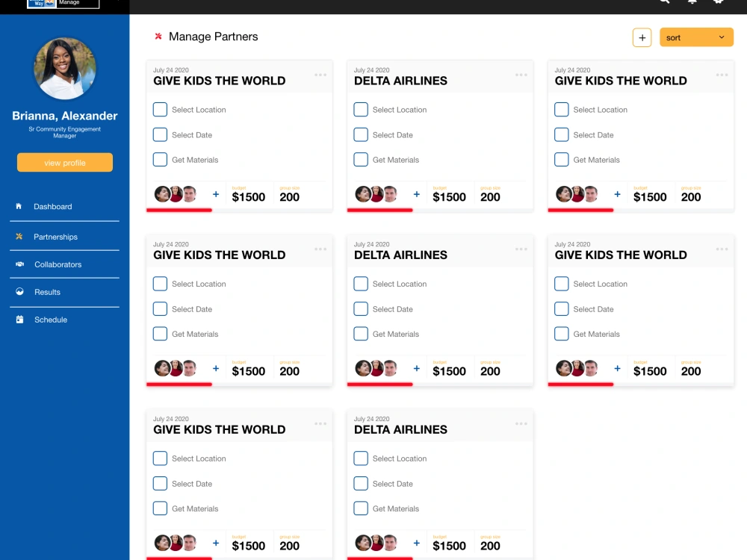Click the red progress bar under the top-left card
Viewport: 747px width, 560px height.
tap(179, 210)
